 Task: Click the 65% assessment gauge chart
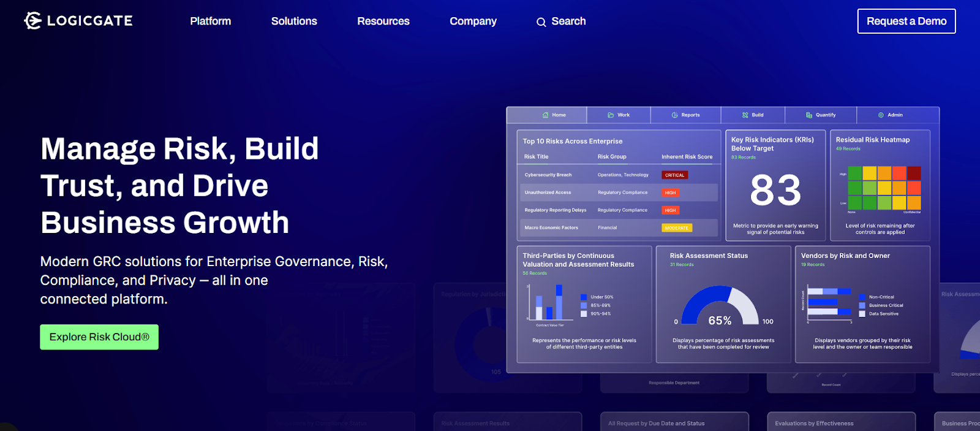[720, 305]
